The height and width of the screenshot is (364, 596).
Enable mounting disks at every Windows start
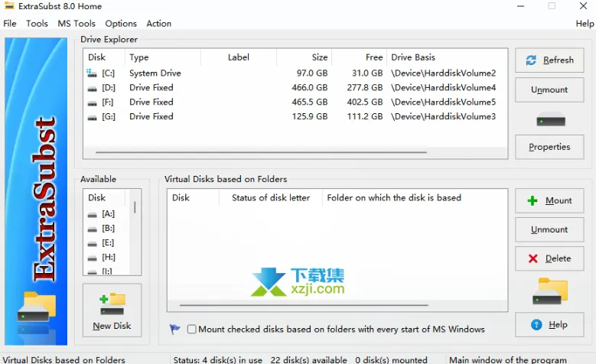click(x=191, y=329)
